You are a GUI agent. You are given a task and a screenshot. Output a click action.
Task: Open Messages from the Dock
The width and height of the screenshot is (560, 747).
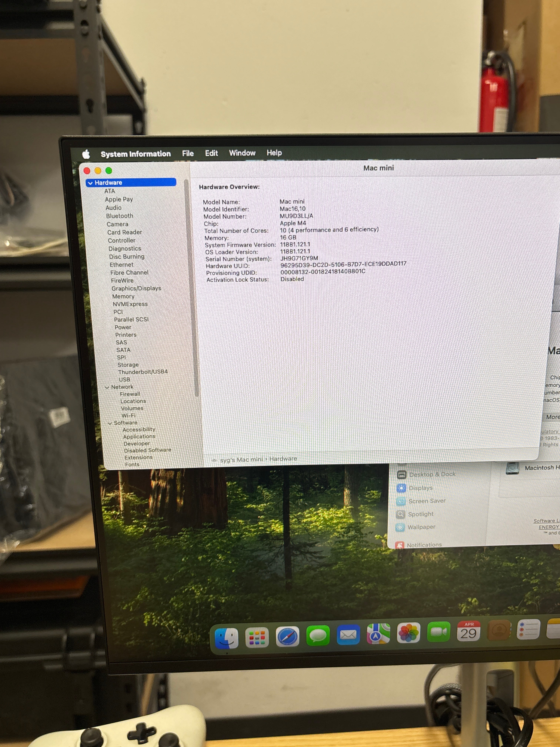pos(318,635)
